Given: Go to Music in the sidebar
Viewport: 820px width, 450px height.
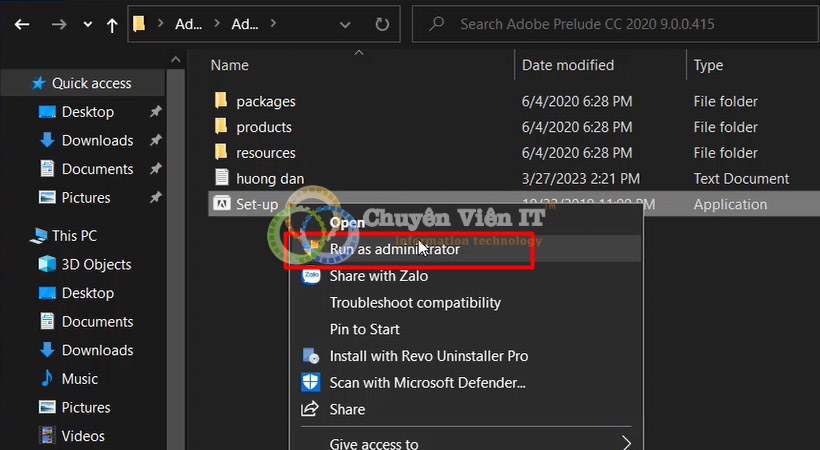Looking at the screenshot, I should tap(80, 379).
